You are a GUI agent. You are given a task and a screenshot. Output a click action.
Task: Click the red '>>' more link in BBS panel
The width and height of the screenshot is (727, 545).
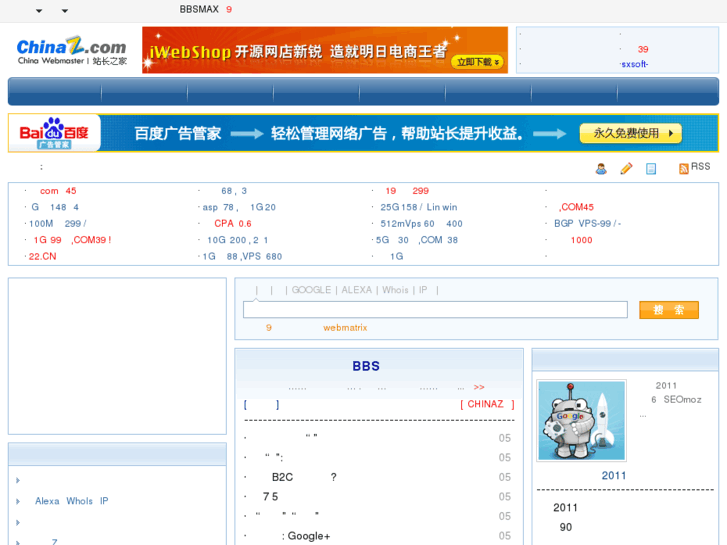479,387
